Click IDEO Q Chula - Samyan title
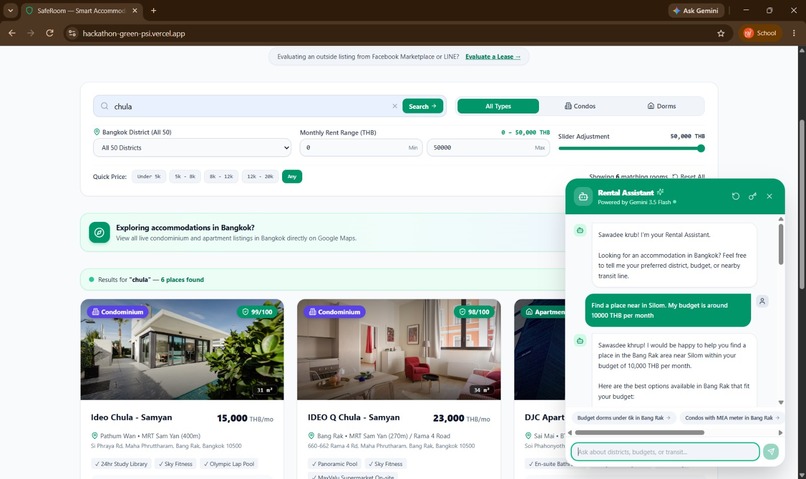The image size is (806, 479). [x=354, y=417]
